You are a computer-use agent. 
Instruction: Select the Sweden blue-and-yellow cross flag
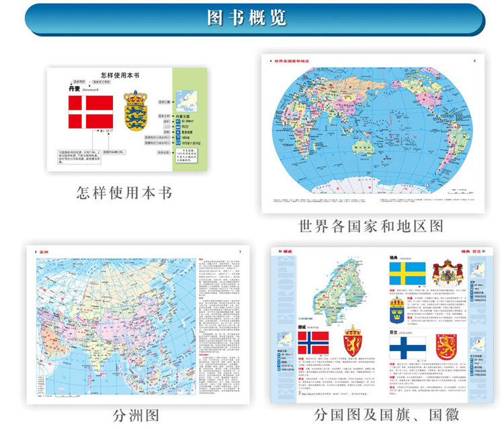[408, 274]
